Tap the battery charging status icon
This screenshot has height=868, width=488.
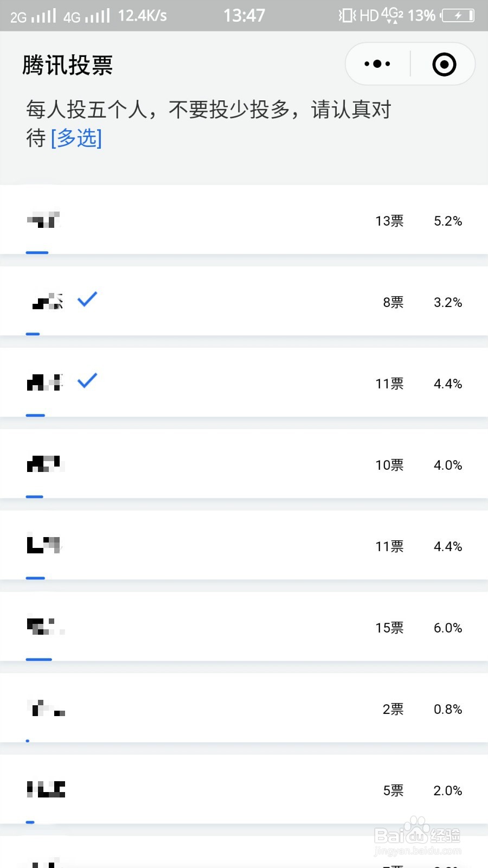[x=458, y=16]
